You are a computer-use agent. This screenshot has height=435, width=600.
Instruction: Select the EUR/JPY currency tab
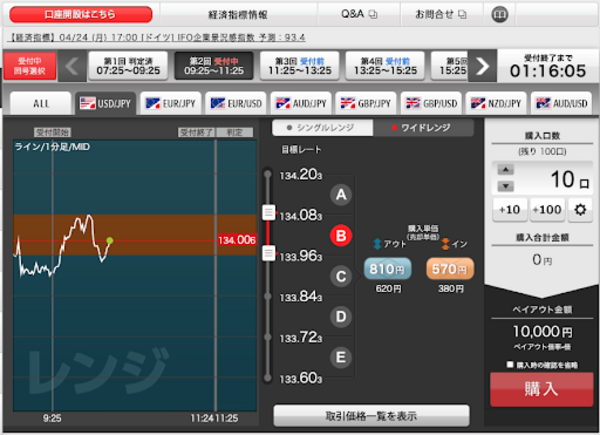pyautogui.click(x=167, y=103)
